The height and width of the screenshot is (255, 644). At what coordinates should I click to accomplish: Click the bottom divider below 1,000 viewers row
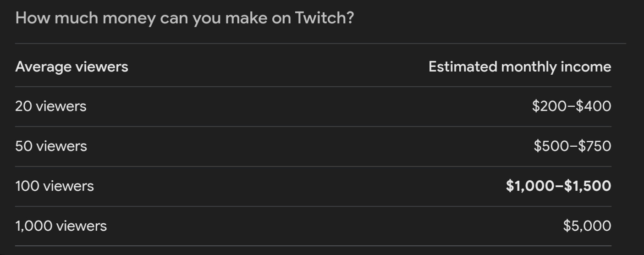[x=313, y=246]
